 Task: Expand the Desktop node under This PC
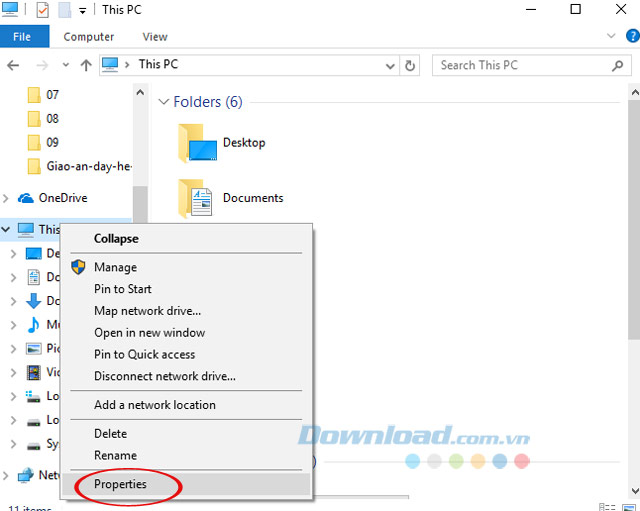point(13,254)
